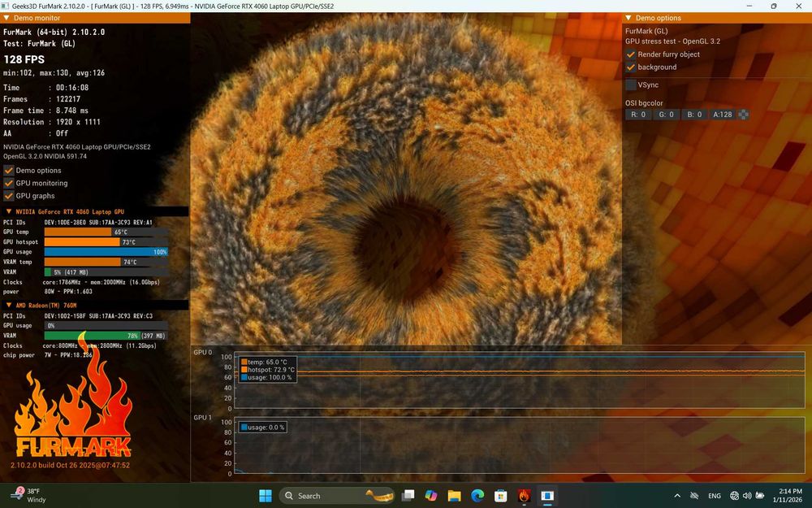Launch Copilot from the taskbar

pyautogui.click(x=431, y=496)
